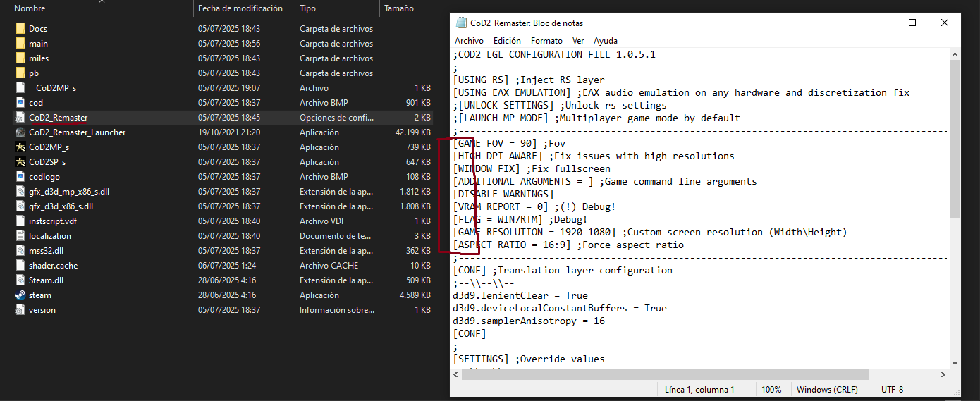This screenshot has height=401, width=980.
Task: Click the version file icon
Action: tap(20, 310)
